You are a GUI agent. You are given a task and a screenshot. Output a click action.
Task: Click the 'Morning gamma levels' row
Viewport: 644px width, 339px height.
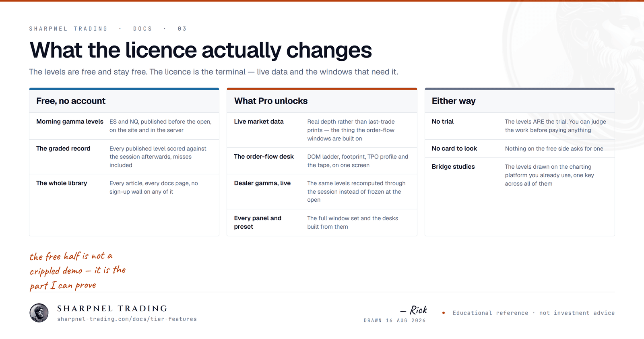point(124,126)
